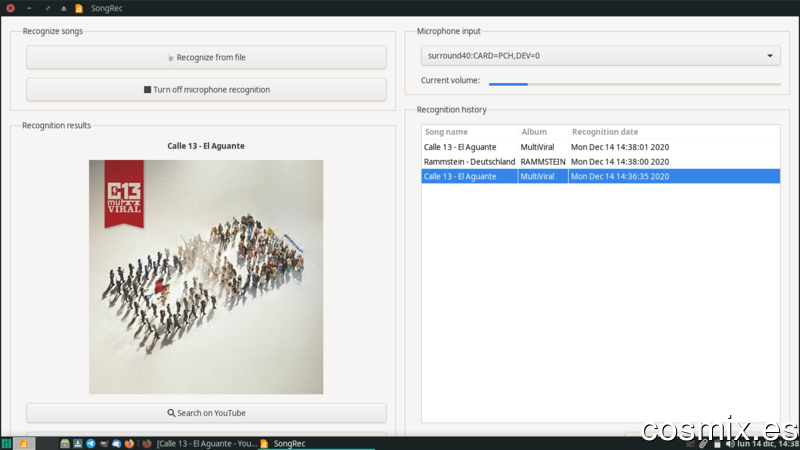800x450 pixels.
Task: Open the blue chat app taskbar icon
Action: click(x=116, y=443)
